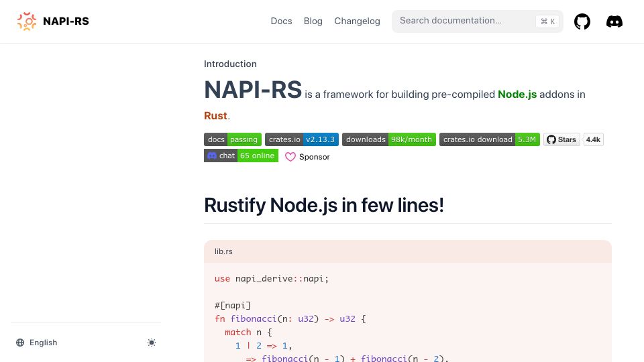Click the docs passing badge
The height and width of the screenshot is (362, 644).
click(x=233, y=139)
